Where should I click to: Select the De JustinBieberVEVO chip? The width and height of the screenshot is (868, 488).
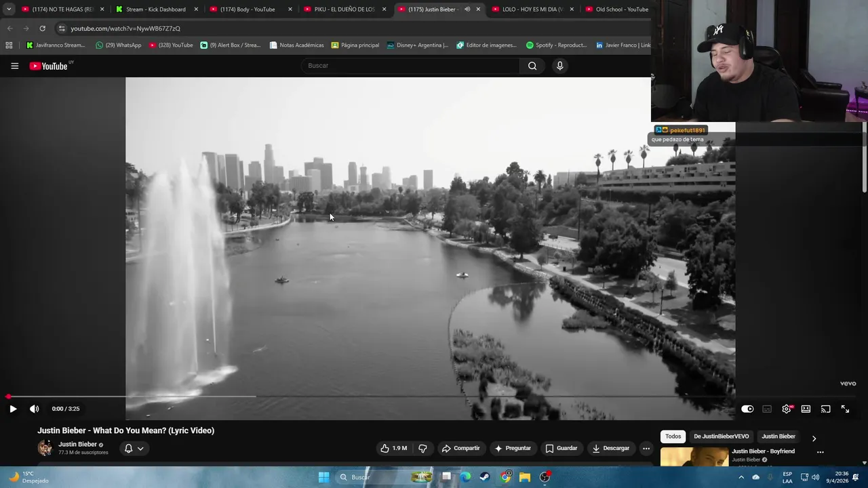722,436
